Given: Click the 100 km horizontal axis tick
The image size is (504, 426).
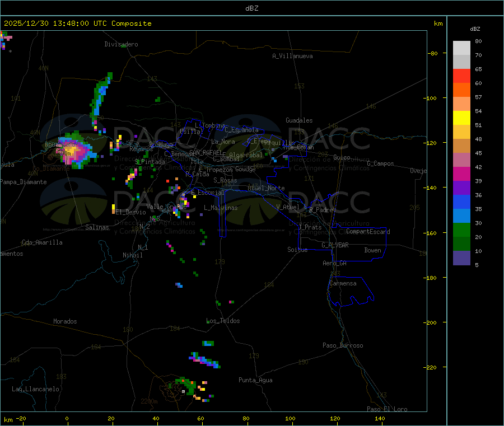Looking at the screenshot, I should click(x=290, y=418).
